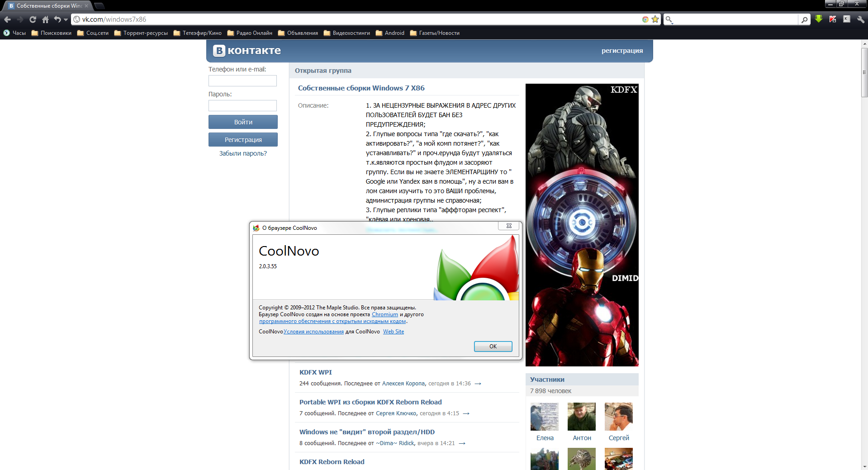
Task: Open group title 'Собственные сборки Windows 7 X86'
Action: pyautogui.click(x=361, y=88)
